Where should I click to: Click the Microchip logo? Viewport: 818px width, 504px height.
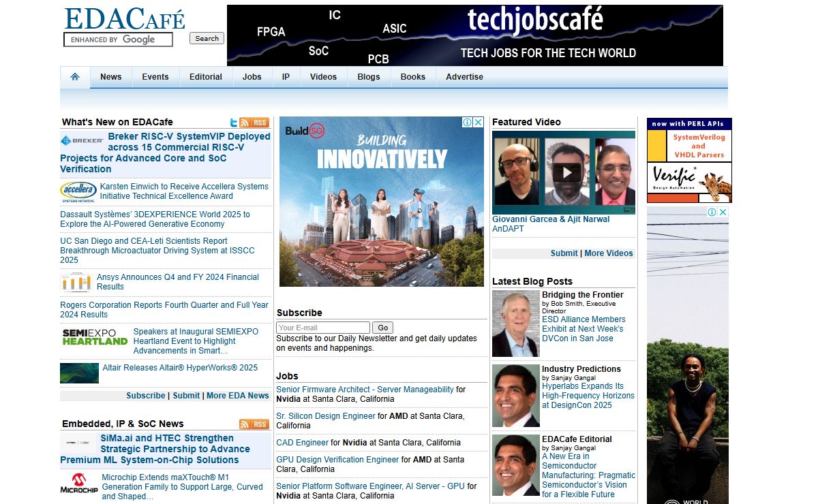(x=79, y=484)
